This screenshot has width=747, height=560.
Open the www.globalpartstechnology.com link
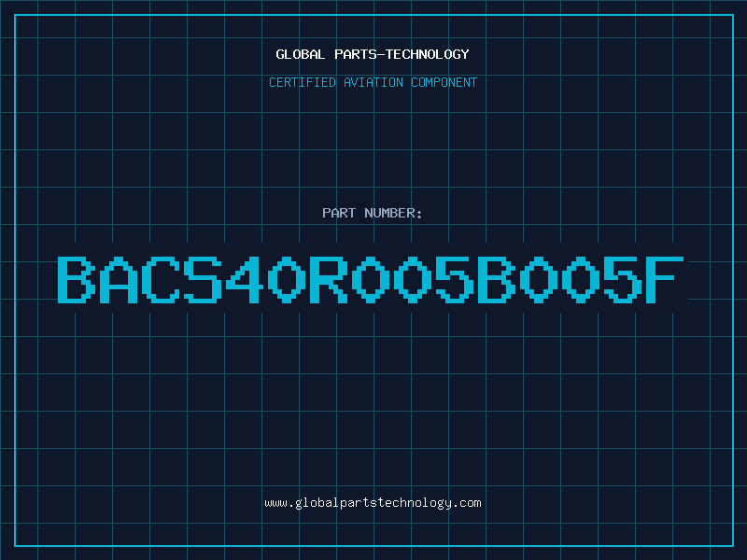tap(373, 503)
